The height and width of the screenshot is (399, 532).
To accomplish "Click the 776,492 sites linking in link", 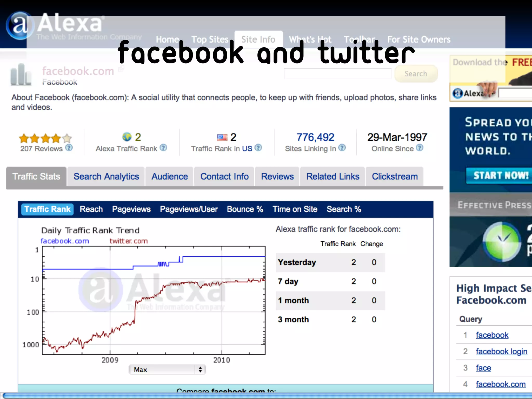I will (315, 137).
